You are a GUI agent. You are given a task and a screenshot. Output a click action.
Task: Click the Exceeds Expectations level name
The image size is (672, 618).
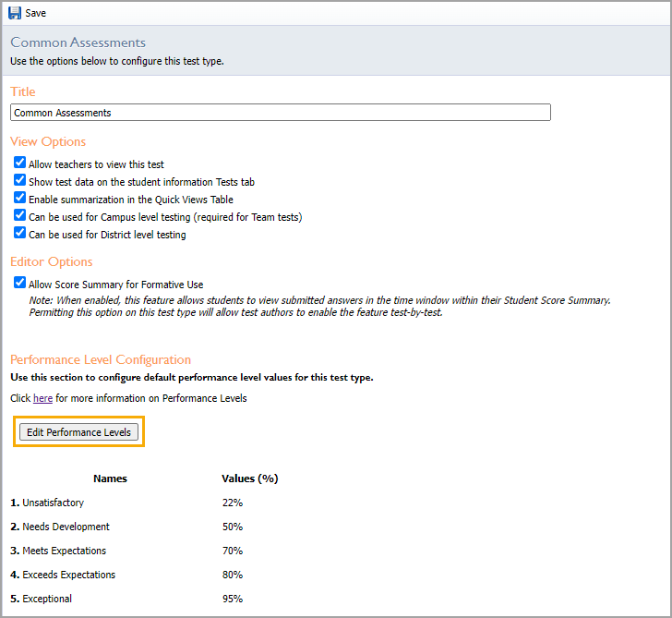click(x=69, y=575)
